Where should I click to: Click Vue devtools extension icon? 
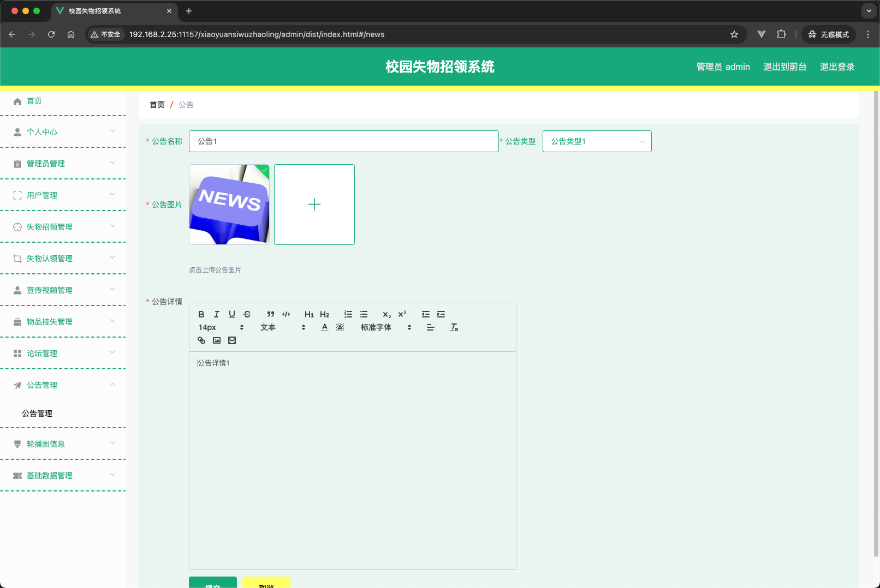[762, 34]
